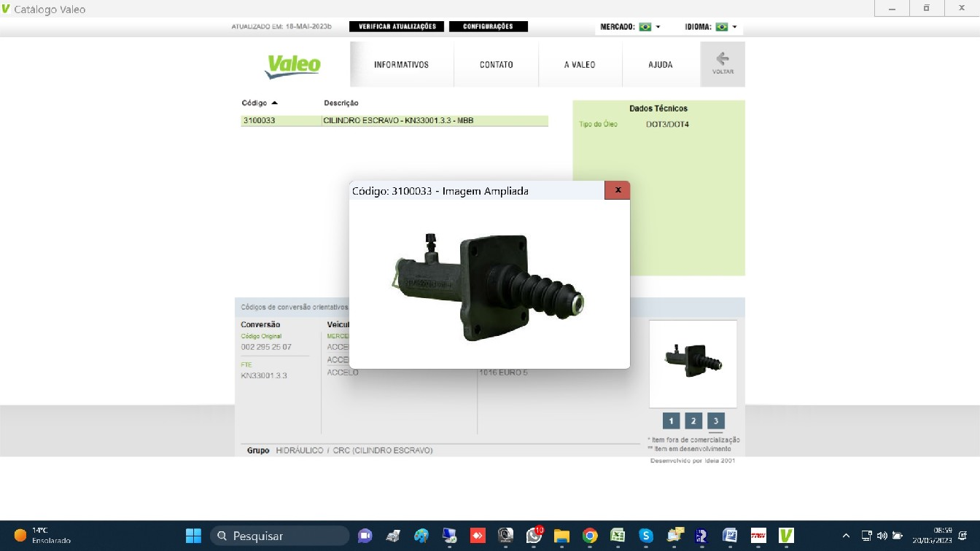The height and width of the screenshot is (551, 980).
Task: Click the Valeo logo
Action: pyautogui.click(x=293, y=66)
